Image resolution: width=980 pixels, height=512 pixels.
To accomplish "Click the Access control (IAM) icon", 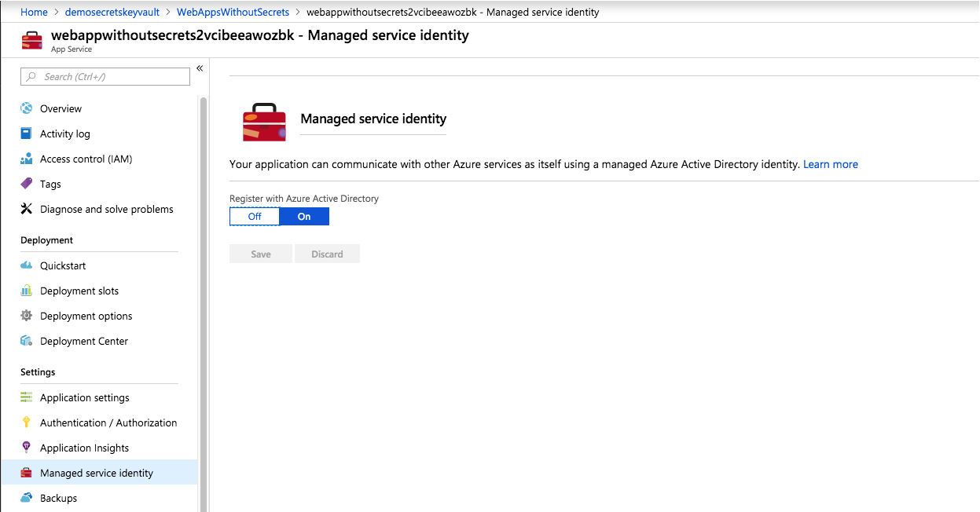I will [27, 159].
